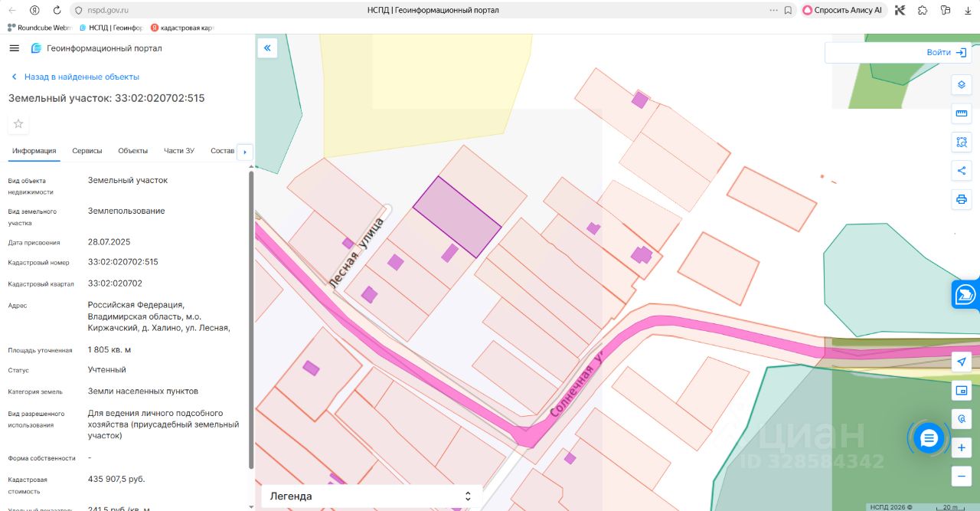980x511 pixels.
Task: Zoom out on the map minus button
Action: tap(961, 476)
